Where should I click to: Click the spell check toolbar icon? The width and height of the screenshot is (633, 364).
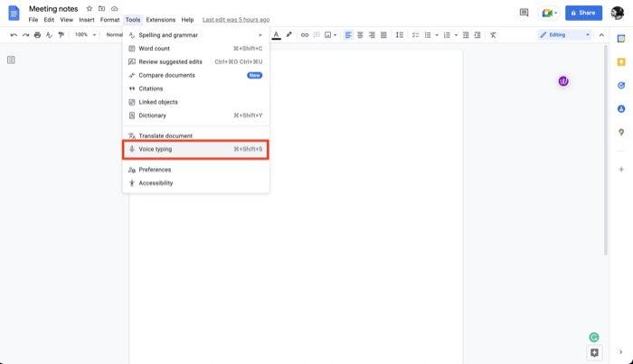click(x=49, y=35)
